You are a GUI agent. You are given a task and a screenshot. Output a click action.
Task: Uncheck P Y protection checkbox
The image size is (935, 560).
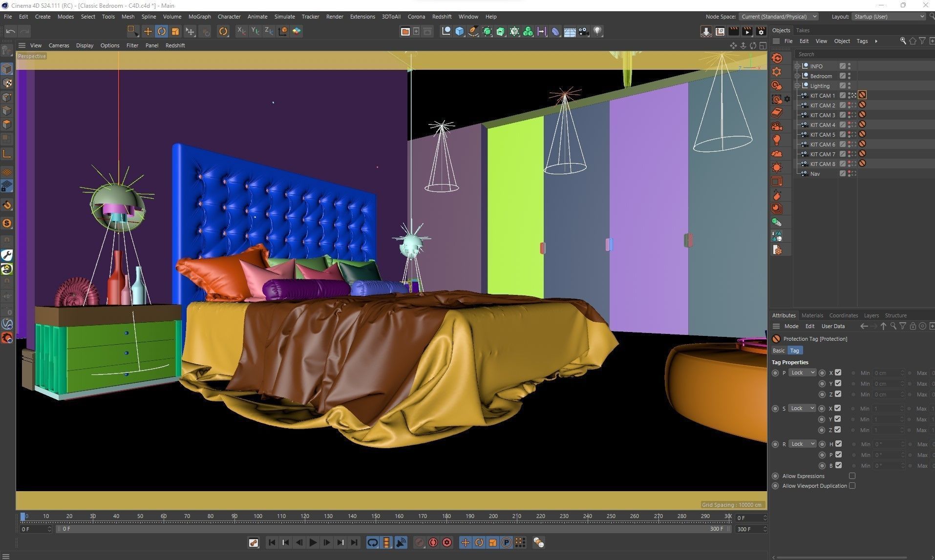pyautogui.click(x=838, y=383)
